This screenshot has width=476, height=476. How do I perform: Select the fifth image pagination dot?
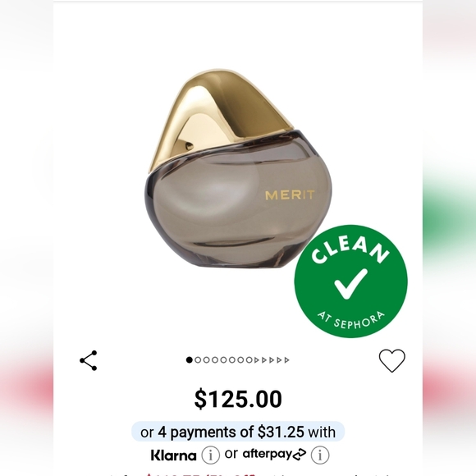[x=223, y=359]
